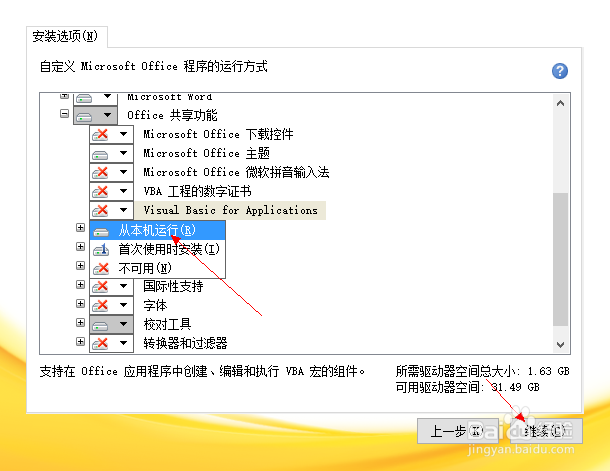Screen dimensions: 610x471
Task: Click unavailable icon beside 转换器和过滤器
Action: click(100, 344)
